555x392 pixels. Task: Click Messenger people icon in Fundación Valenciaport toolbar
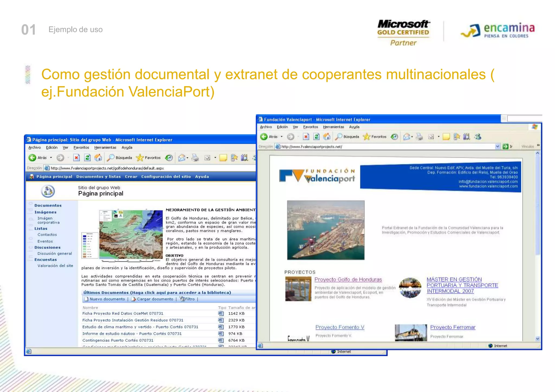tap(477, 137)
